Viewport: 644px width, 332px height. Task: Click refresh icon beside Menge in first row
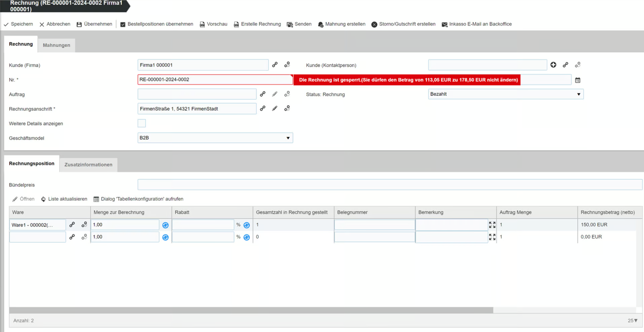coord(165,225)
